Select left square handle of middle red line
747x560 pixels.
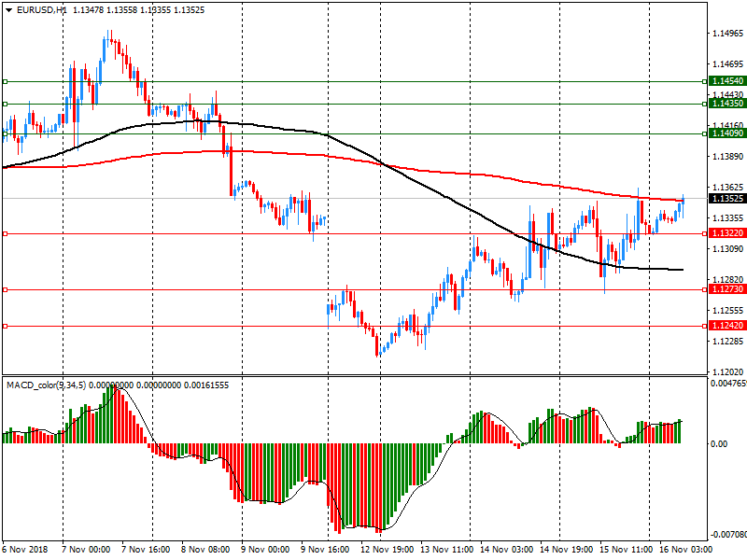pos(5,289)
